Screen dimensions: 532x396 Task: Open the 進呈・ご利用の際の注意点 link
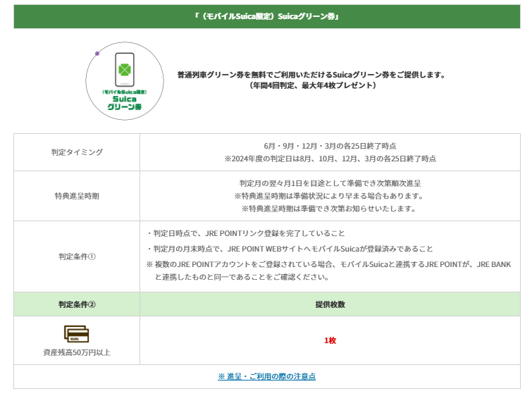tap(266, 376)
